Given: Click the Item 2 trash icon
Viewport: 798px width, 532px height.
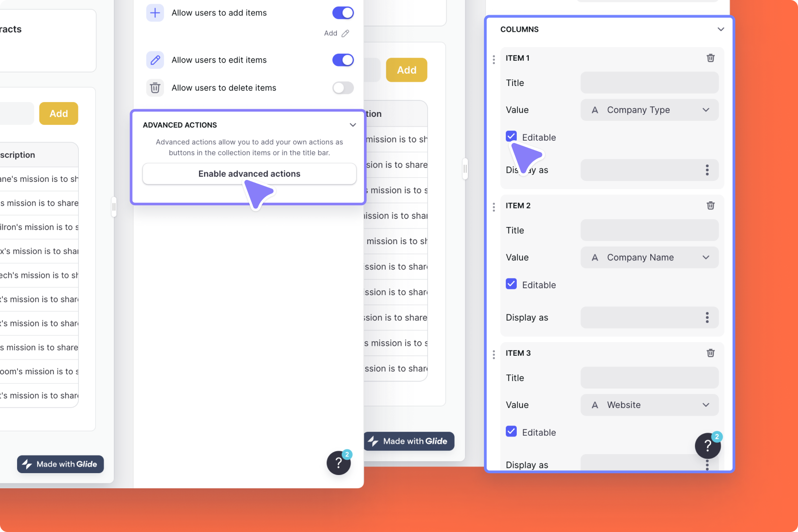Looking at the screenshot, I should coord(711,206).
